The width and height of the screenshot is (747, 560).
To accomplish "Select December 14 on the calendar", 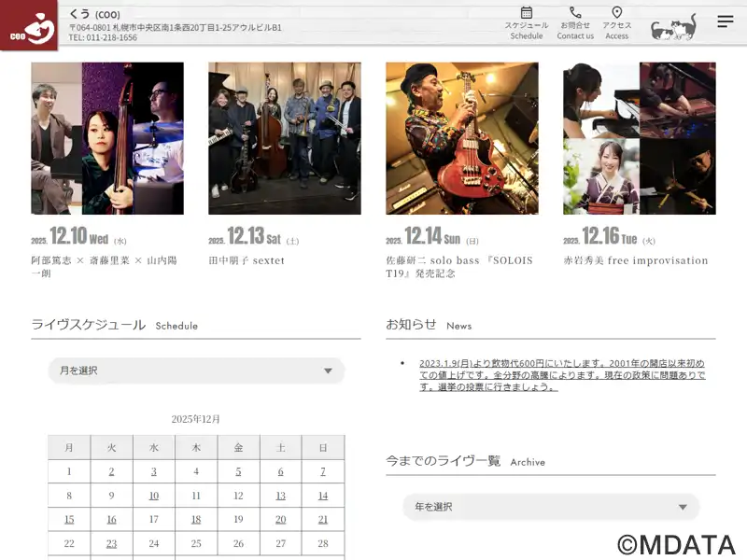I will tap(323, 496).
